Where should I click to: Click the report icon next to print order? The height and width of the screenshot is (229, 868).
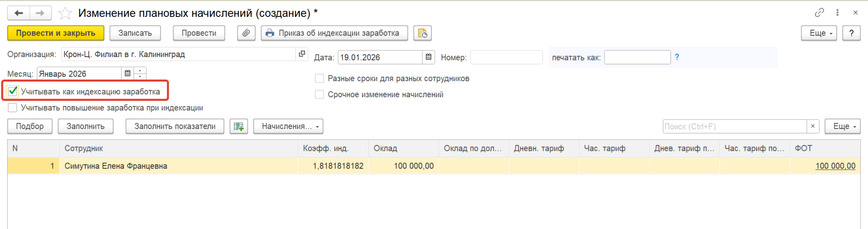(x=422, y=33)
